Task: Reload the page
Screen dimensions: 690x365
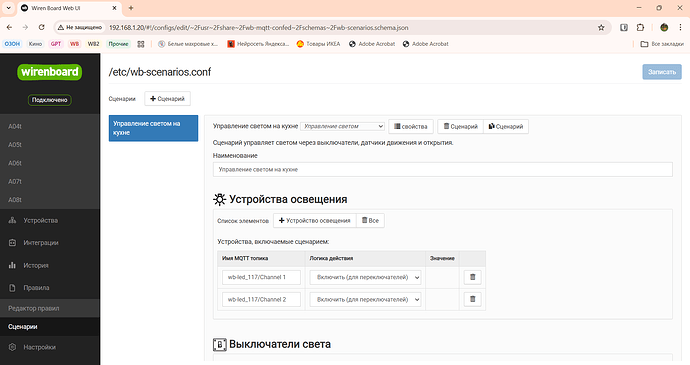Action: click(41, 27)
